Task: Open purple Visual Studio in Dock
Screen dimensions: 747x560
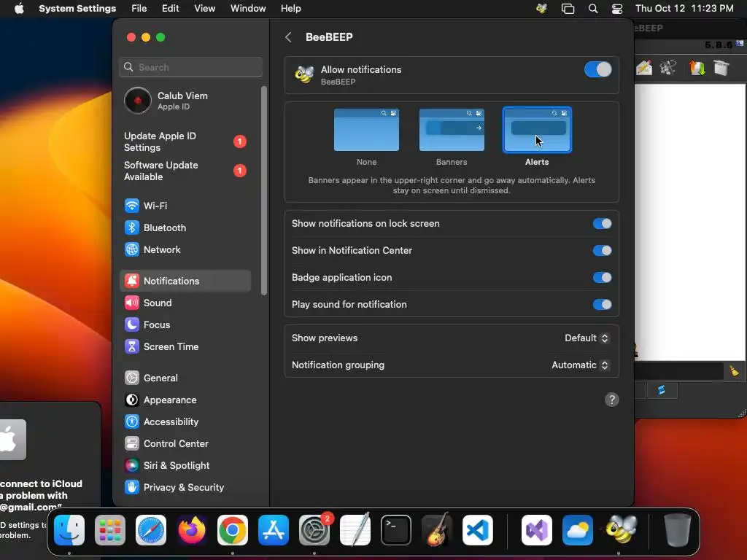Action: [537, 530]
